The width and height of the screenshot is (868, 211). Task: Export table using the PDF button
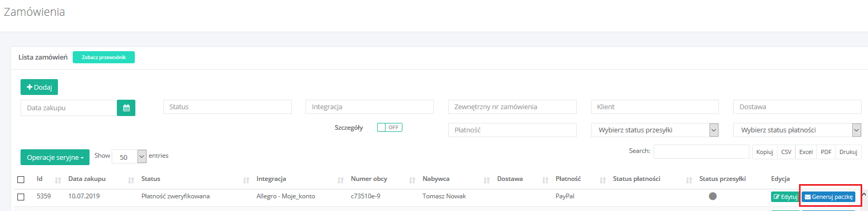tap(826, 152)
